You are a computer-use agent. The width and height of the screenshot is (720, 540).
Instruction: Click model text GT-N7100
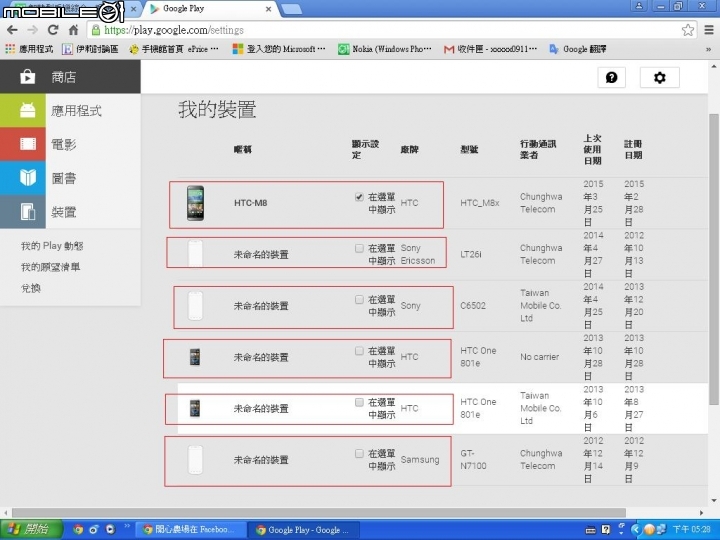pyautogui.click(x=473, y=459)
